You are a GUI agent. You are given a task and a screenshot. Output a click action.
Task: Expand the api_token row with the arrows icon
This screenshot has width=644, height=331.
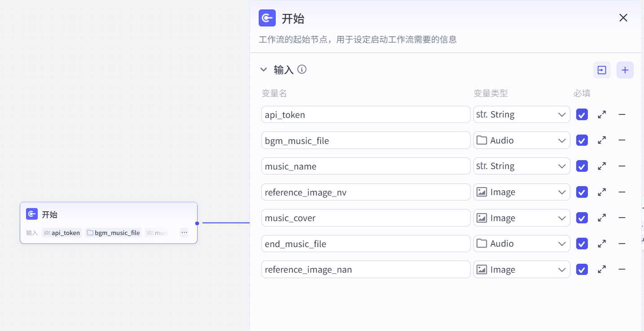(x=602, y=114)
